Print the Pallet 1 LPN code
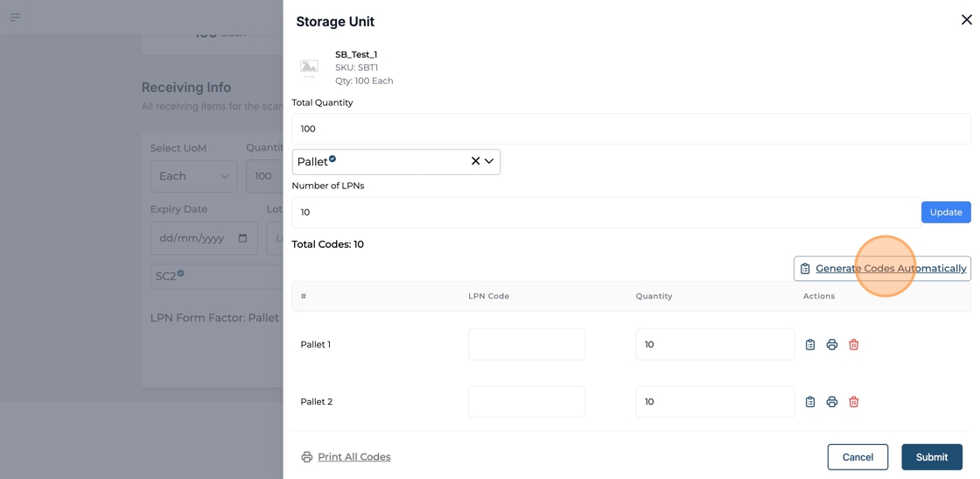 coord(831,345)
